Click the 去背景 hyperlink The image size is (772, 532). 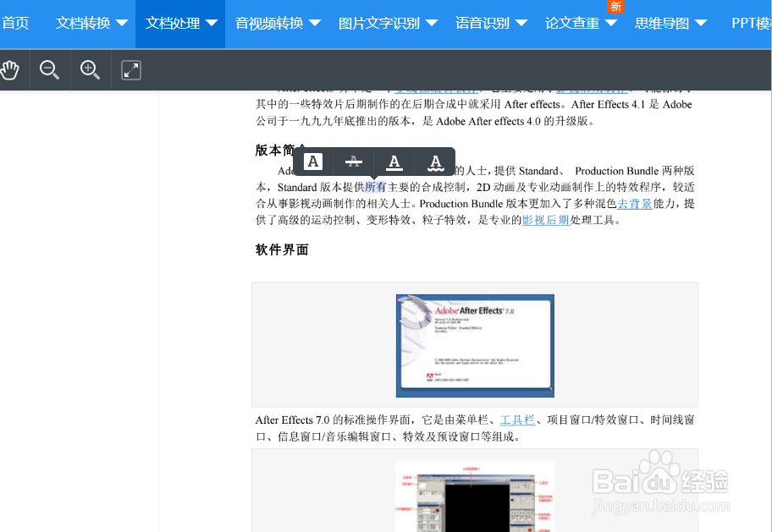click(635, 202)
